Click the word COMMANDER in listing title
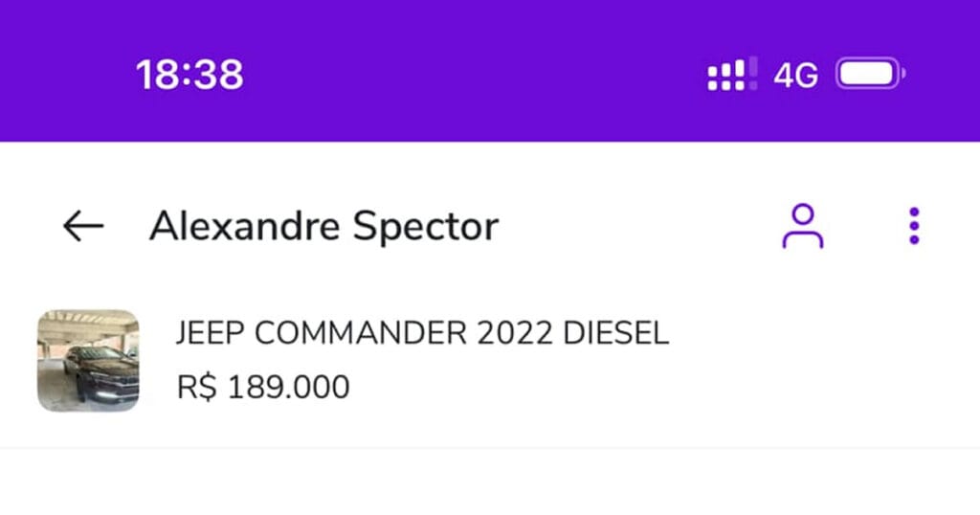980x515 pixels. 360,333
